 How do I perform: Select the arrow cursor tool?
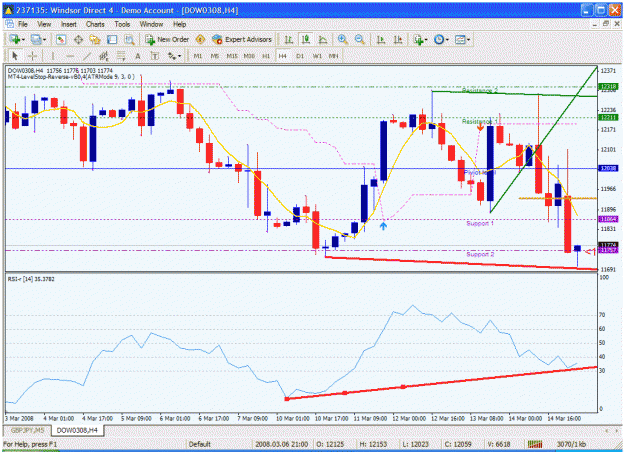[x=15, y=56]
